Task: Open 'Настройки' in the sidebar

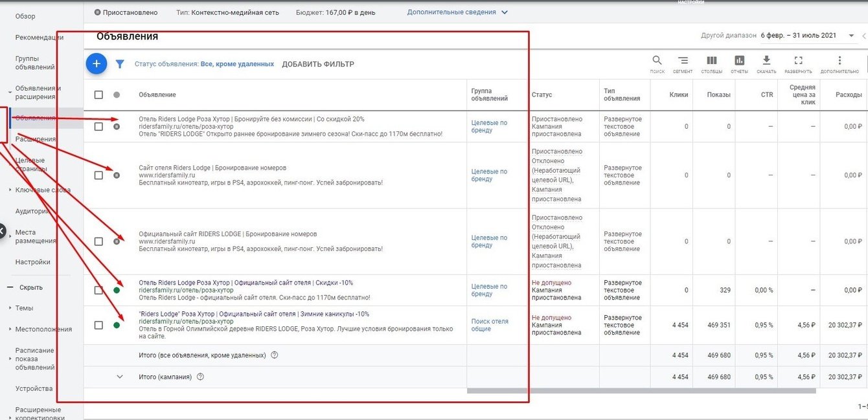Action: tap(33, 262)
